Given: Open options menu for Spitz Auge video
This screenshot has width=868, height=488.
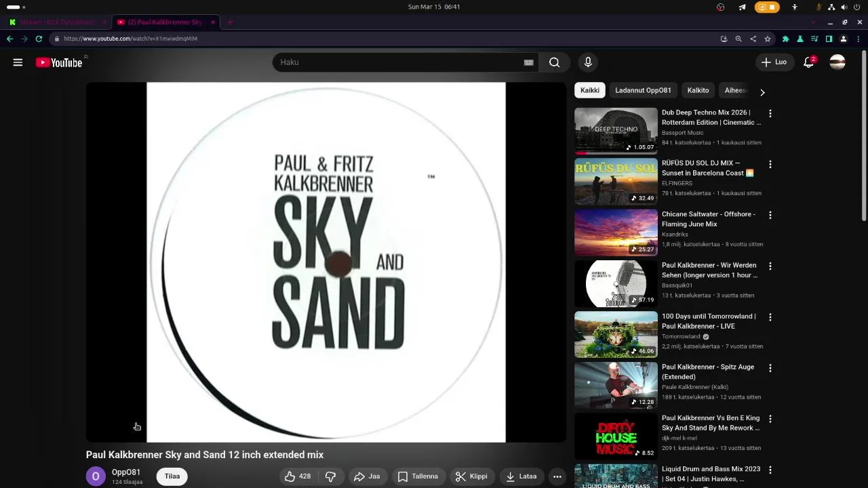Looking at the screenshot, I should 770,368.
